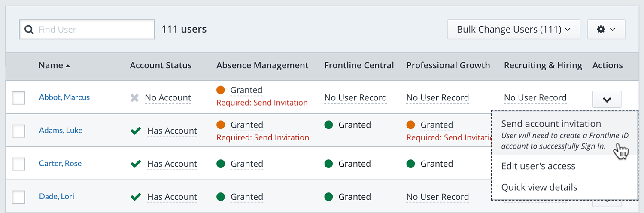Focus the Find User search field

[92, 30]
